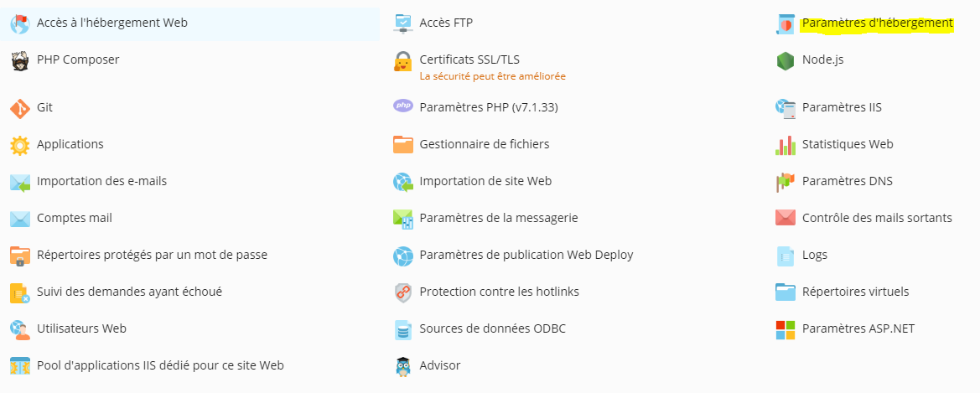Select the ASP.NET Windows logo icon

[785, 329]
